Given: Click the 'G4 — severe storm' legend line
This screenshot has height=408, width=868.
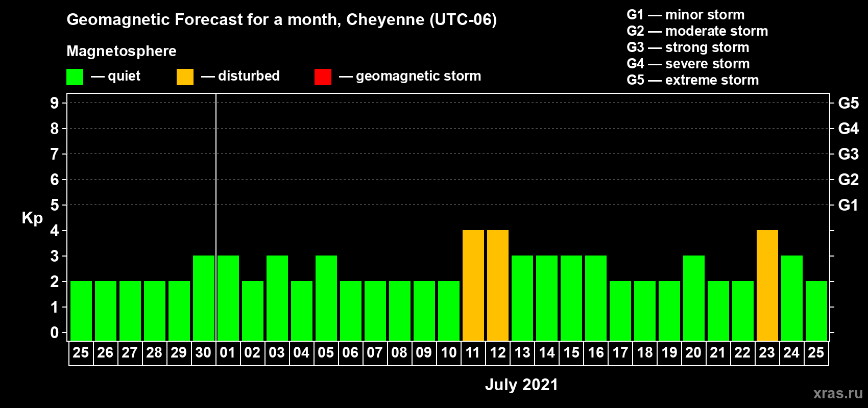Looking at the screenshot, I should tap(688, 64).
